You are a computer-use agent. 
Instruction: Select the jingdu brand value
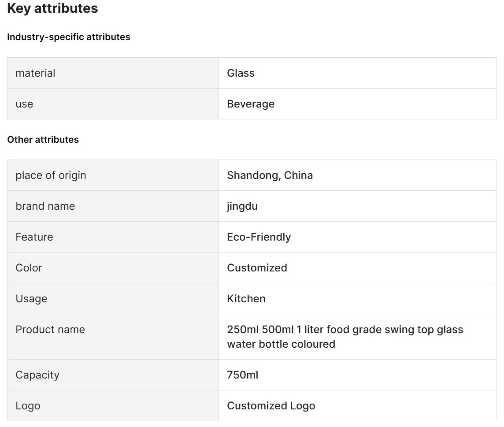[242, 206]
